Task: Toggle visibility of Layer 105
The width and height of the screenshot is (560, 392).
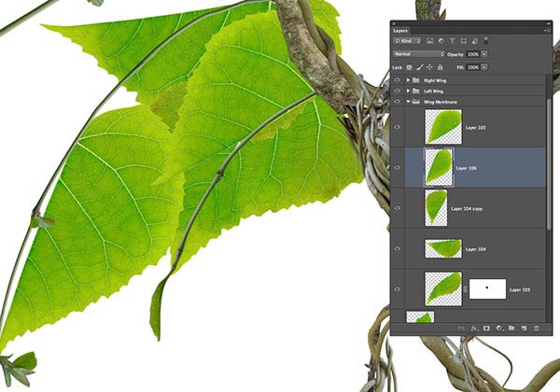Action: pyautogui.click(x=398, y=127)
